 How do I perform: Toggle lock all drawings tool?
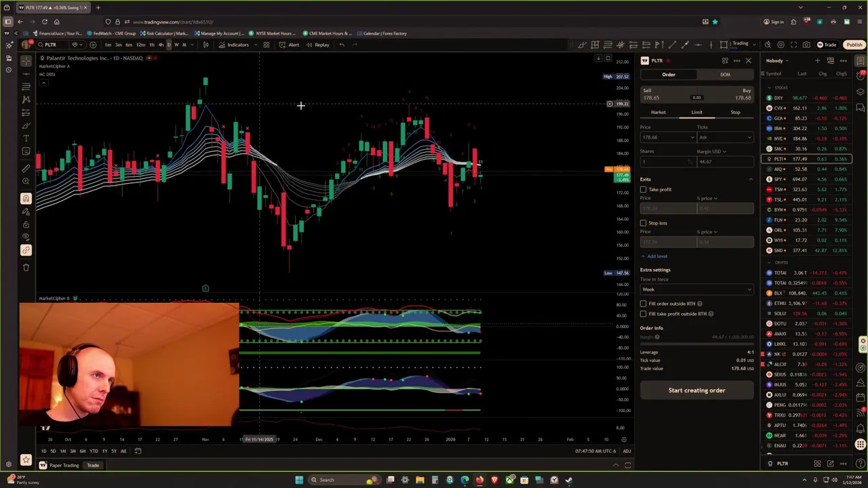pos(26,224)
